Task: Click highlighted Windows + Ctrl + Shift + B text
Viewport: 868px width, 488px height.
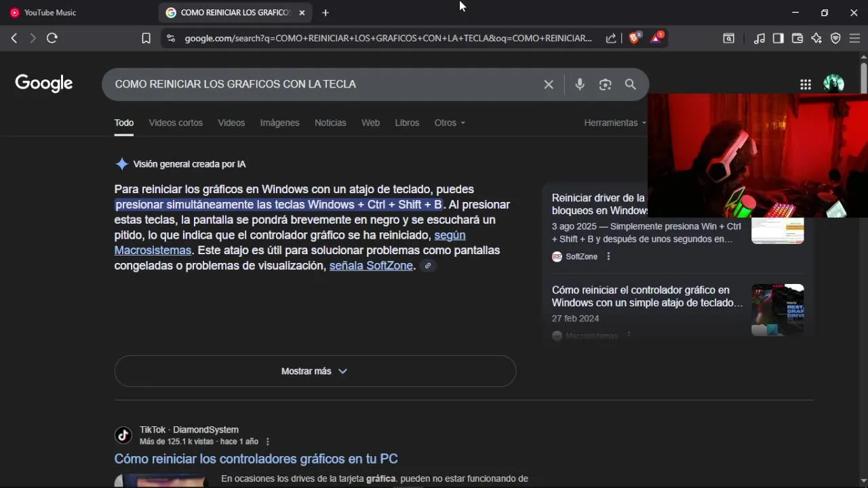Action: pos(375,205)
